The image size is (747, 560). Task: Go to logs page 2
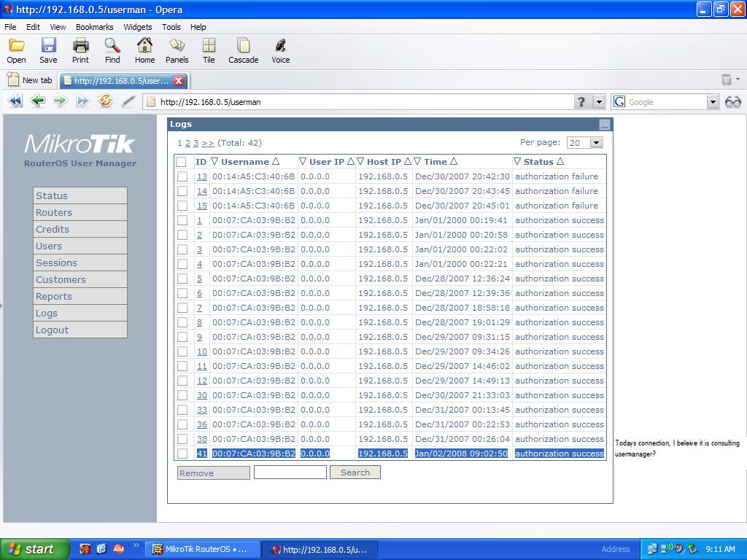[187, 143]
